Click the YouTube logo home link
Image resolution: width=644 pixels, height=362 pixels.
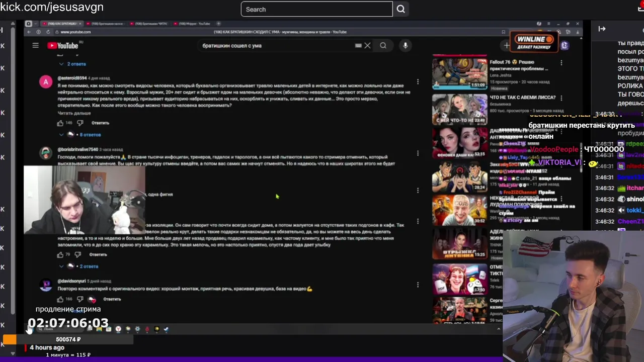(63, 45)
